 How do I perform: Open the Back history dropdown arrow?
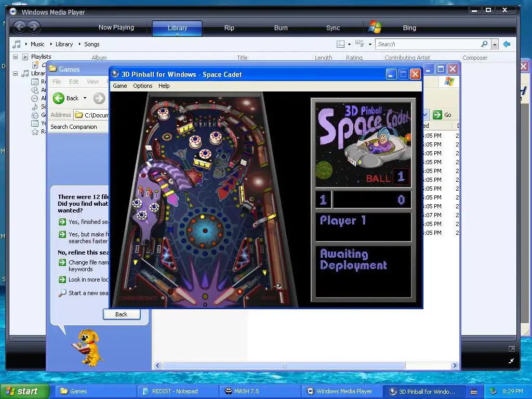point(85,98)
